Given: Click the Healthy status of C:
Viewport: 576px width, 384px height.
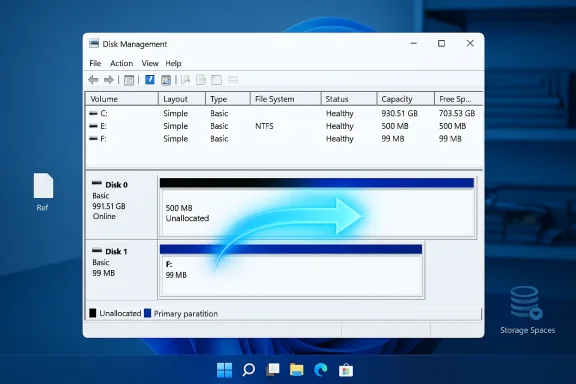Looking at the screenshot, I should pyautogui.click(x=339, y=114).
